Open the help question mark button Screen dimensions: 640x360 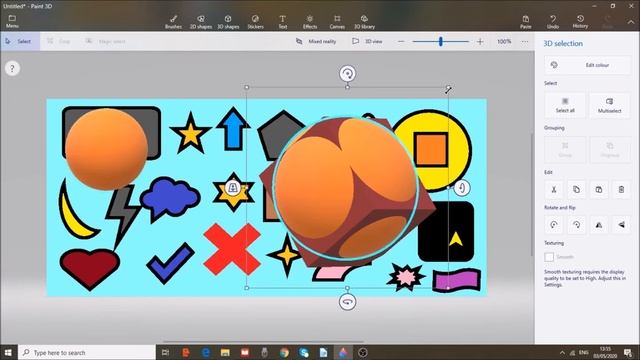click(12, 69)
